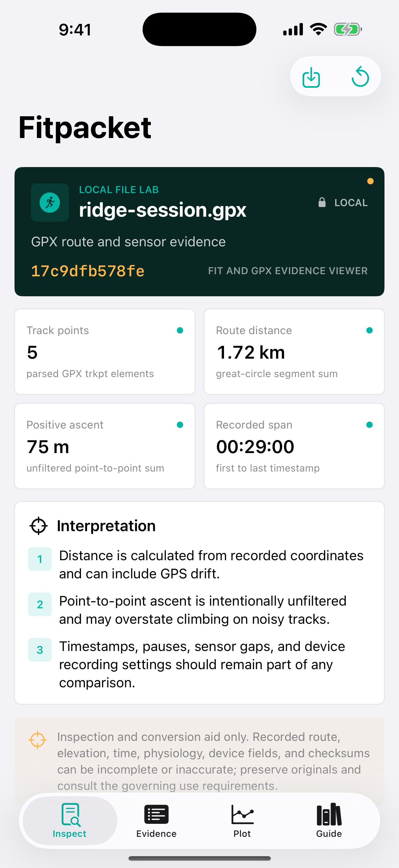Screen dimensions: 399x868
Task: Tap the note about unfiltered ascent
Action: pyautogui.click(x=203, y=610)
